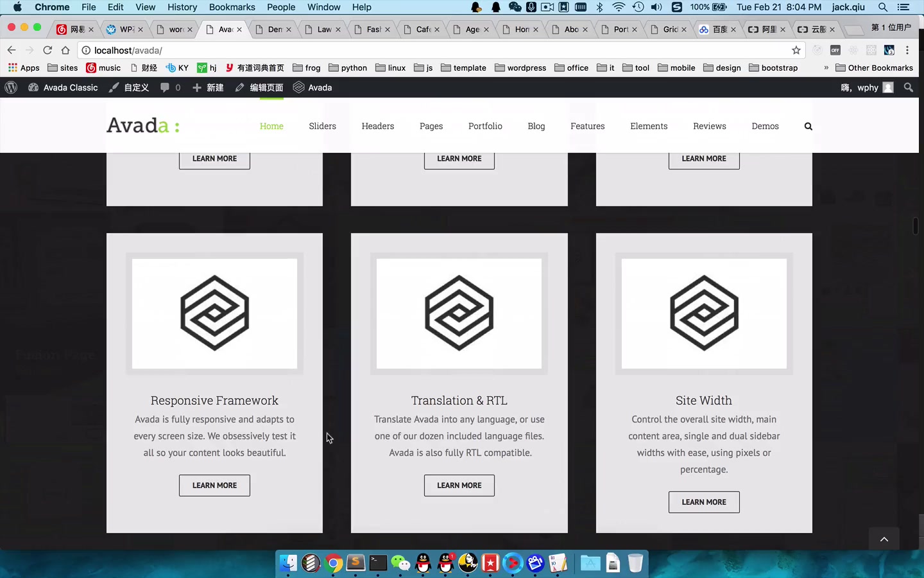Open the Chrome three-dot menu
The image size is (924, 578).
tap(907, 50)
